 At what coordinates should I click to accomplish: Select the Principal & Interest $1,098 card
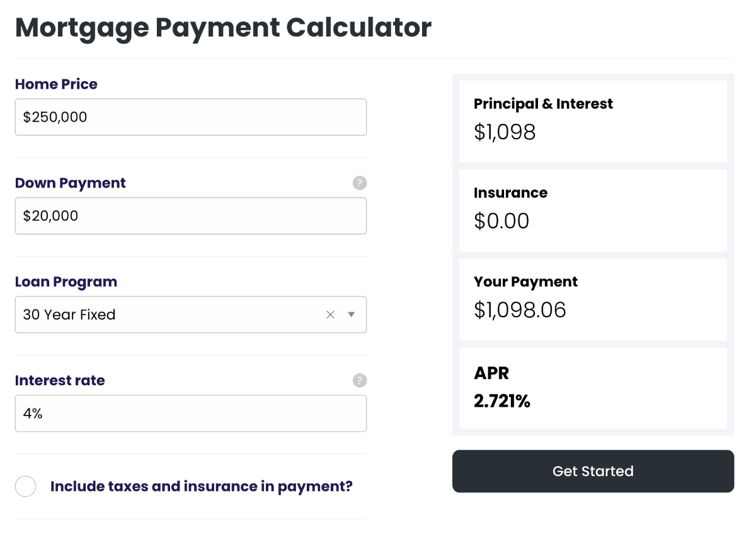(x=593, y=122)
